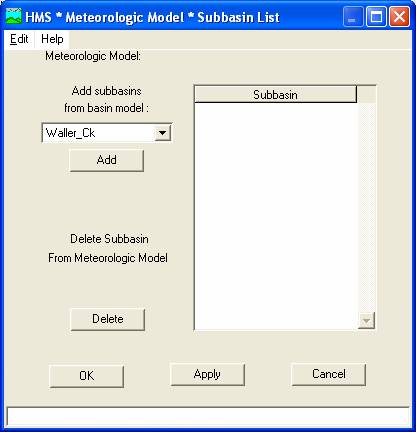Close the Subbasin List dialog window
This screenshot has width=416, height=432.
point(399,17)
